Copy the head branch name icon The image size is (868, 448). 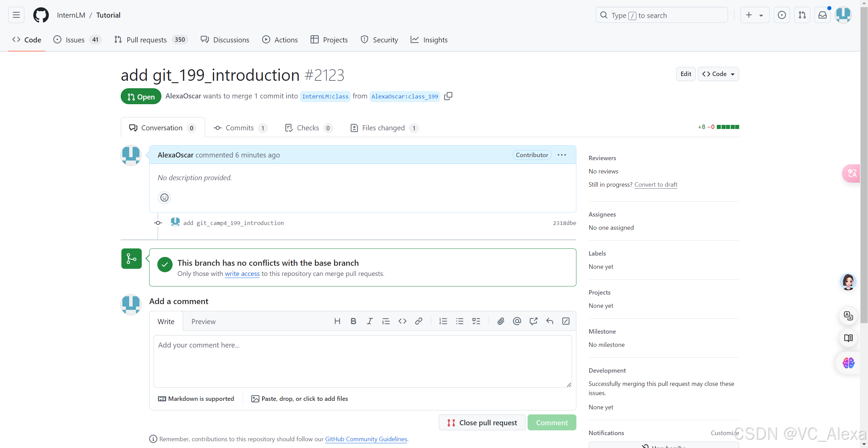pyautogui.click(x=448, y=96)
